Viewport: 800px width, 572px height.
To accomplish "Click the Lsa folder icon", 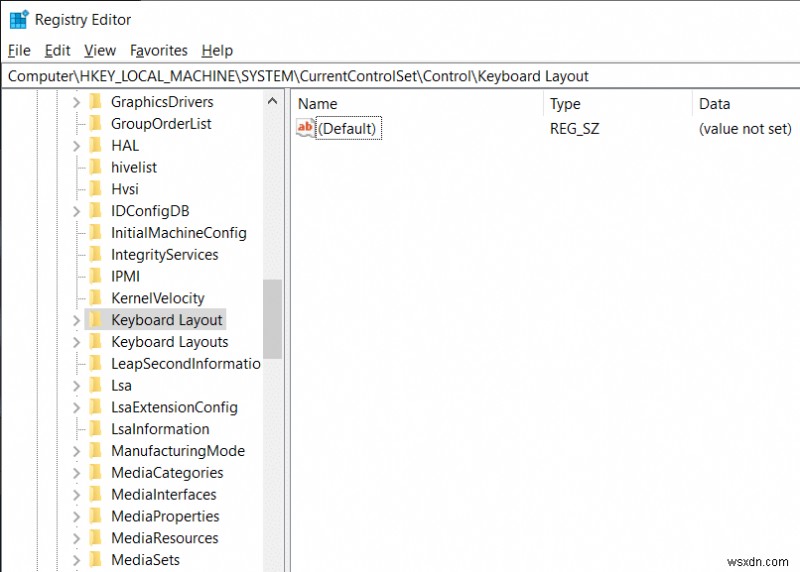I will (x=95, y=385).
